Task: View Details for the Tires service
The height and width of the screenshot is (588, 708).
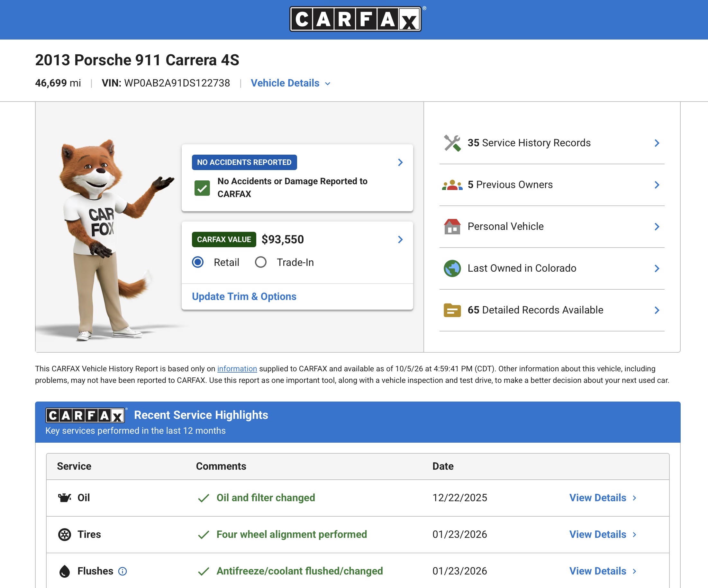Action: pyautogui.click(x=603, y=534)
